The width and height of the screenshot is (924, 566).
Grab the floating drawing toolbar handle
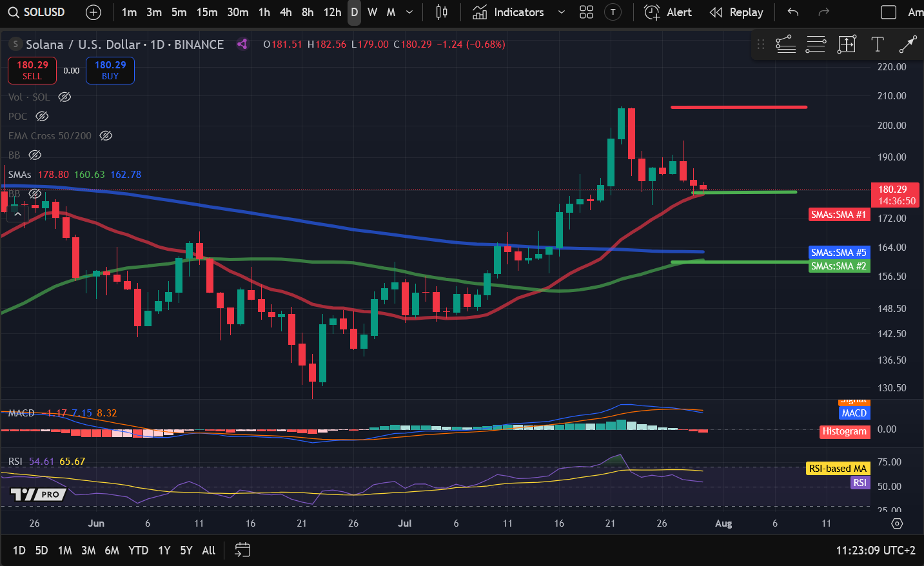coord(761,44)
